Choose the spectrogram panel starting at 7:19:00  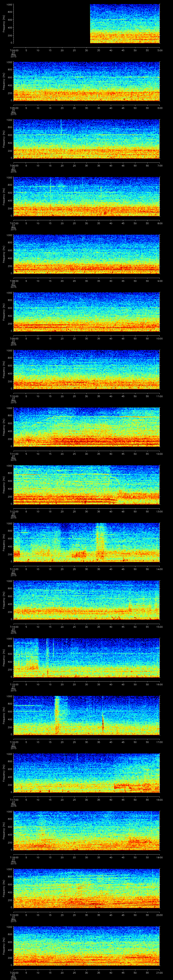point(87,888)
